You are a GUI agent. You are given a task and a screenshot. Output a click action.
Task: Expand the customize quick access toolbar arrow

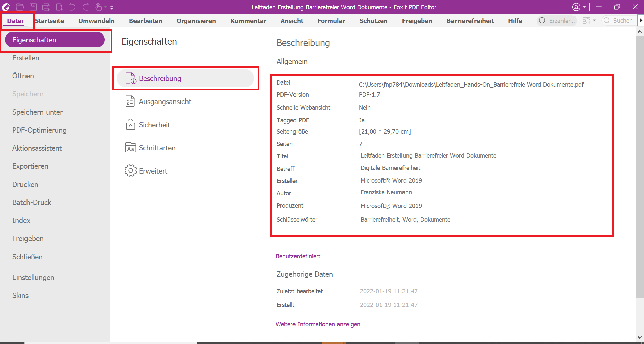tap(112, 8)
